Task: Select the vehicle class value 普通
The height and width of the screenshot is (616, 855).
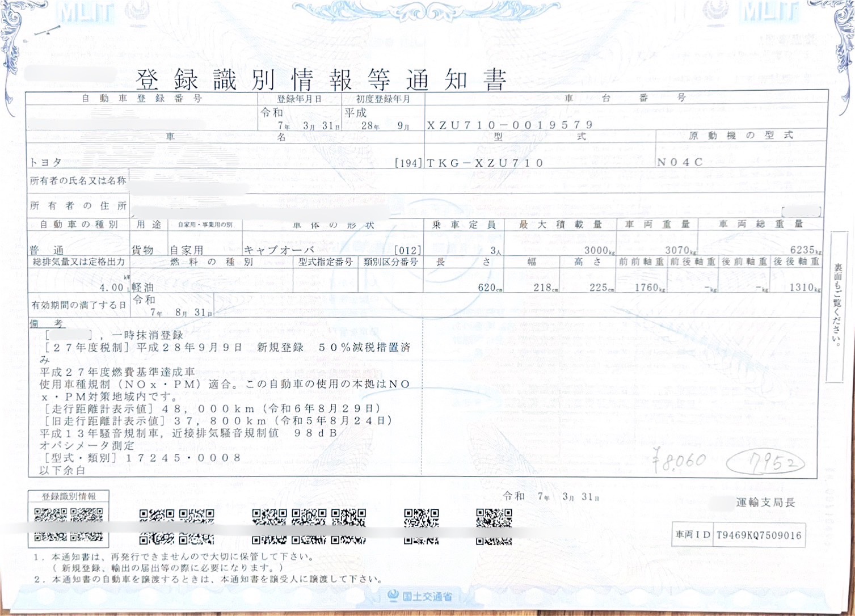Action: (47, 250)
